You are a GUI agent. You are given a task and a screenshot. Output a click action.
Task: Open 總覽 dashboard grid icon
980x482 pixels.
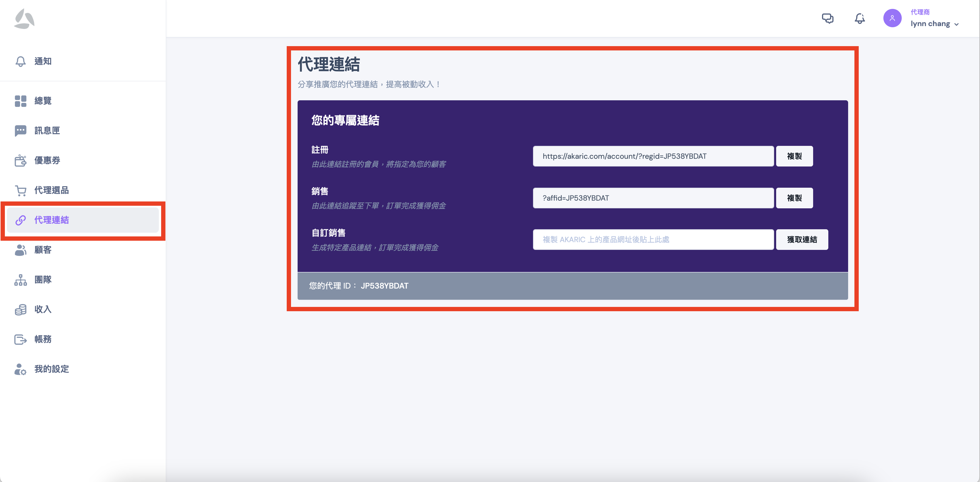[x=21, y=101]
